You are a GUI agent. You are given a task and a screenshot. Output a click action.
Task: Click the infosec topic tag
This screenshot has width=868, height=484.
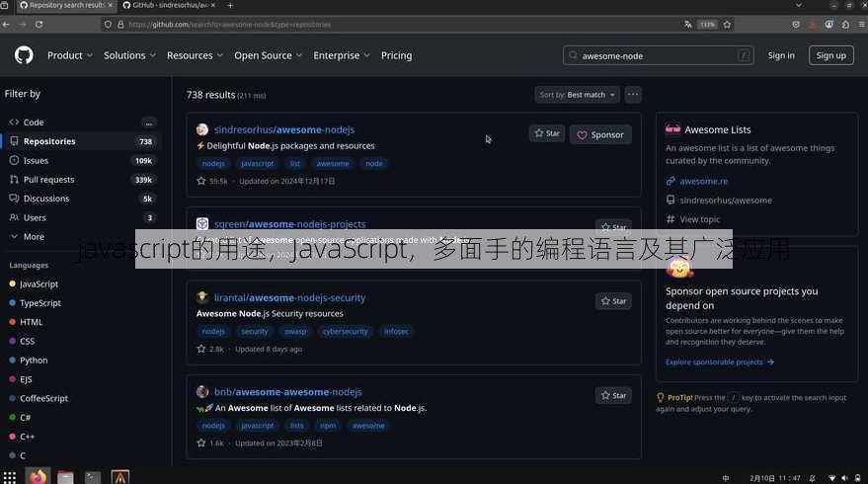pyautogui.click(x=396, y=331)
